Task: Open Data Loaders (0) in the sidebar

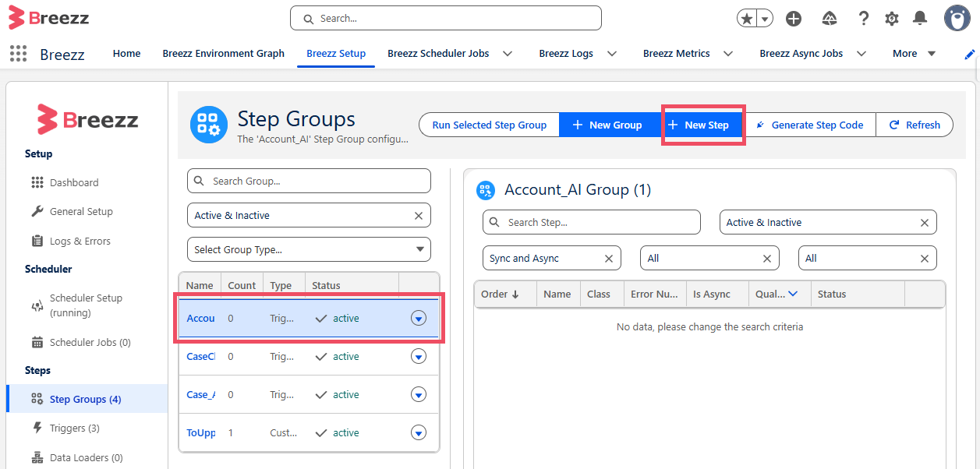Action: click(86, 457)
